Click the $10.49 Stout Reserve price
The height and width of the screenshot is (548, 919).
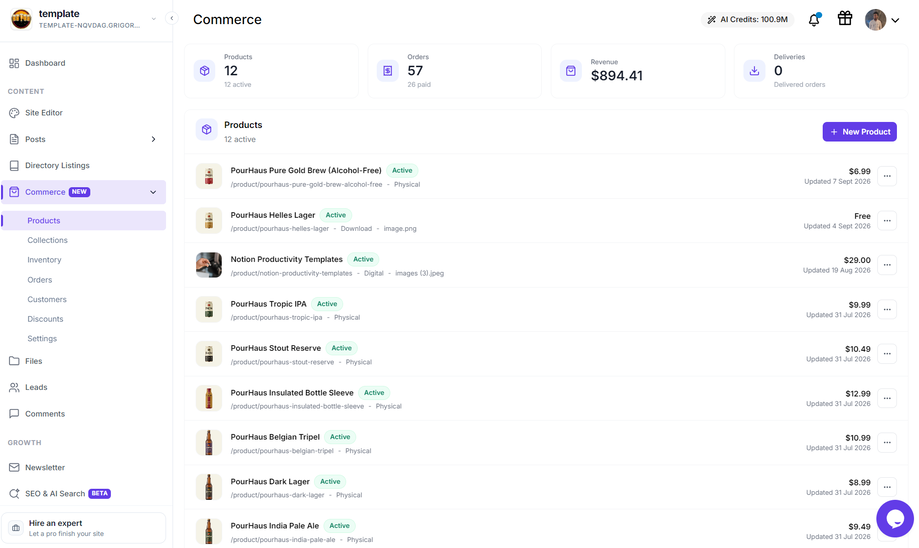(x=857, y=349)
